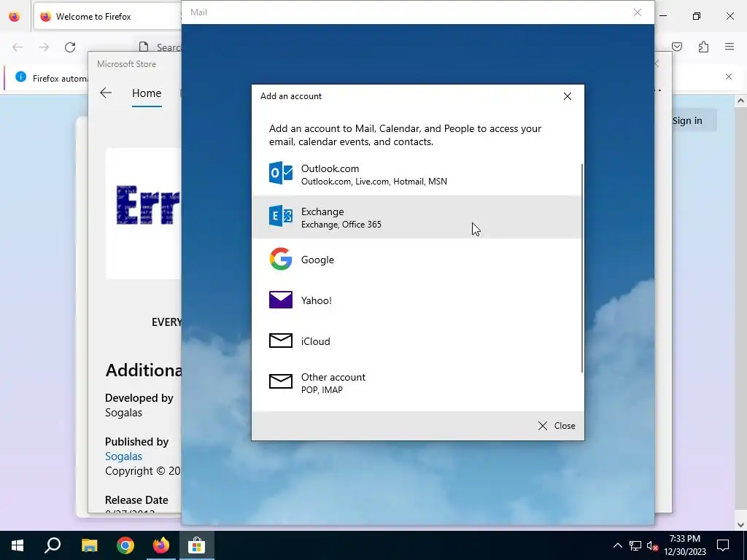Close the Add an account dialog with X
The height and width of the screenshot is (560, 747).
[567, 96]
